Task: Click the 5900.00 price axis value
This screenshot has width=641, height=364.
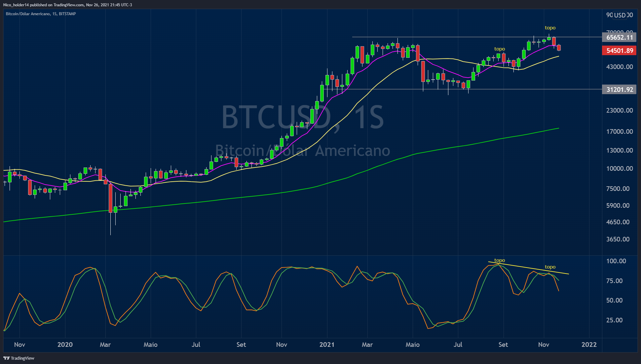Action: pyautogui.click(x=618, y=205)
